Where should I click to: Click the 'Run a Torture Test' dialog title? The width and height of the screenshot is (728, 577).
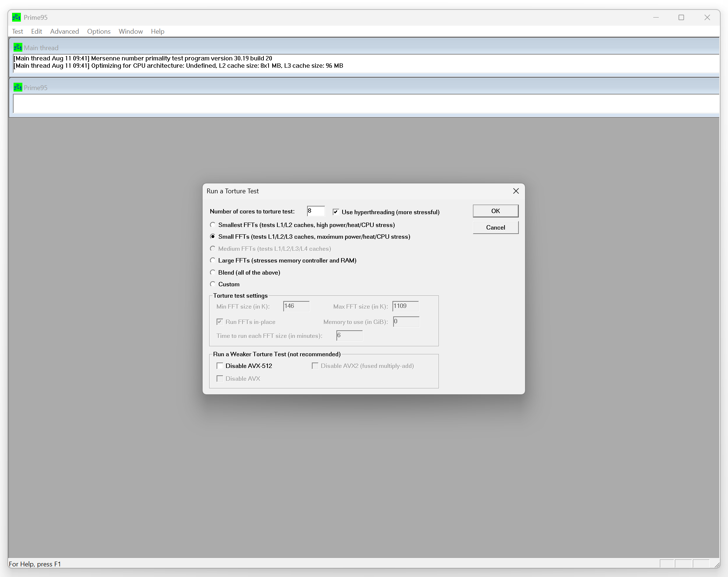point(233,191)
